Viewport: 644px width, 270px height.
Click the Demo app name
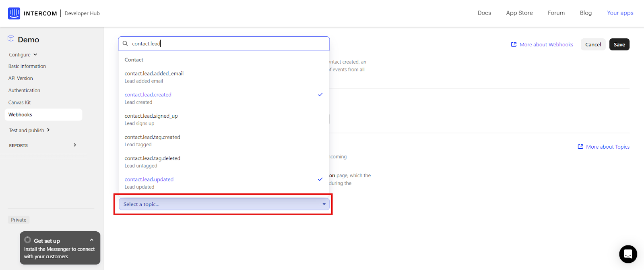point(29,39)
